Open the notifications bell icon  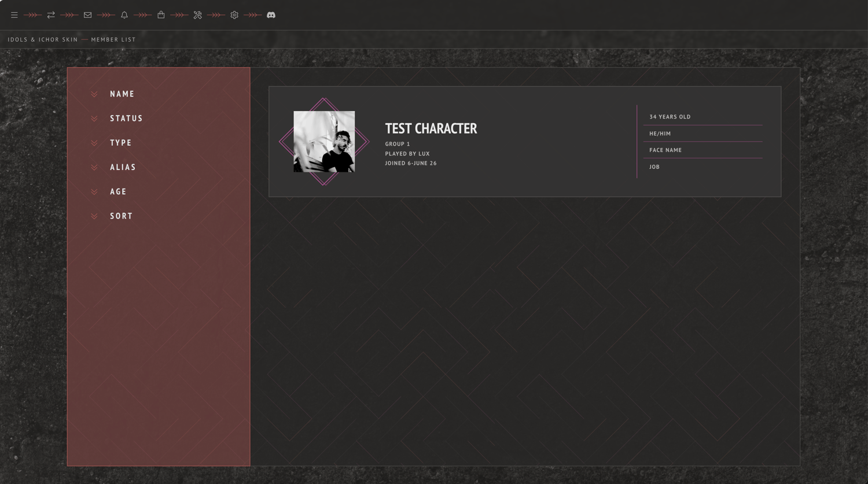click(124, 15)
